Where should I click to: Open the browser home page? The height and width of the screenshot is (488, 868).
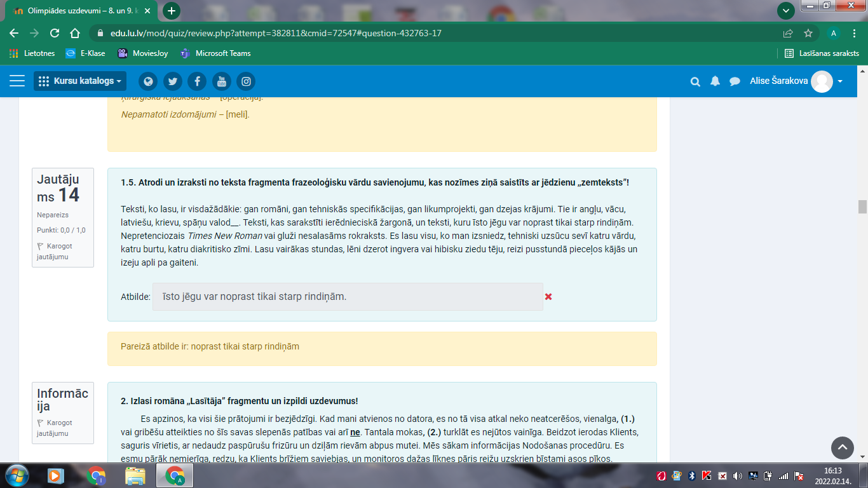point(75,33)
